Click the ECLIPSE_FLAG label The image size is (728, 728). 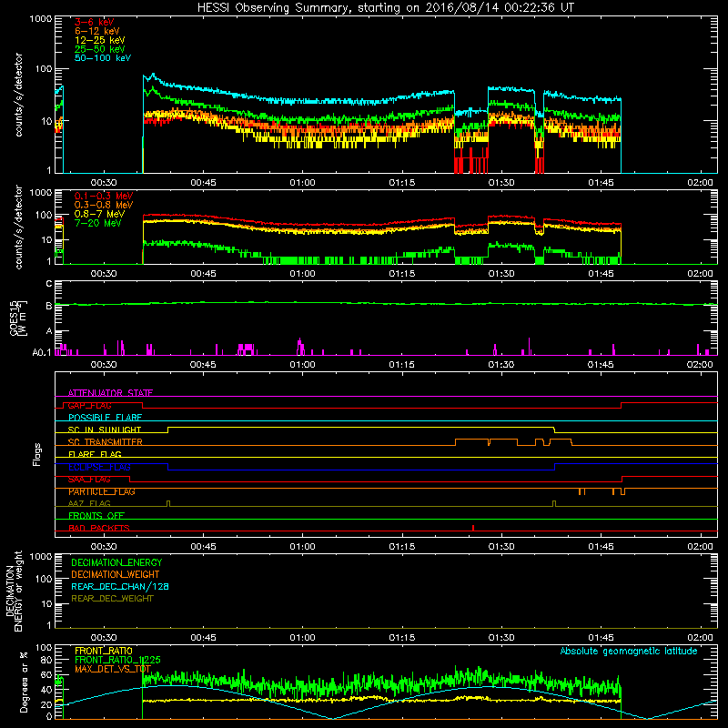pyautogui.click(x=99, y=467)
